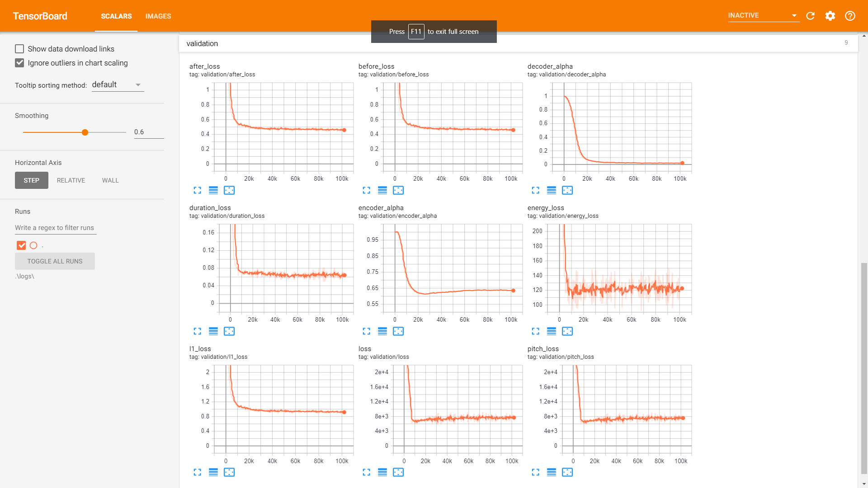Uncheck Ignore outliers in chart scaling

tap(19, 63)
